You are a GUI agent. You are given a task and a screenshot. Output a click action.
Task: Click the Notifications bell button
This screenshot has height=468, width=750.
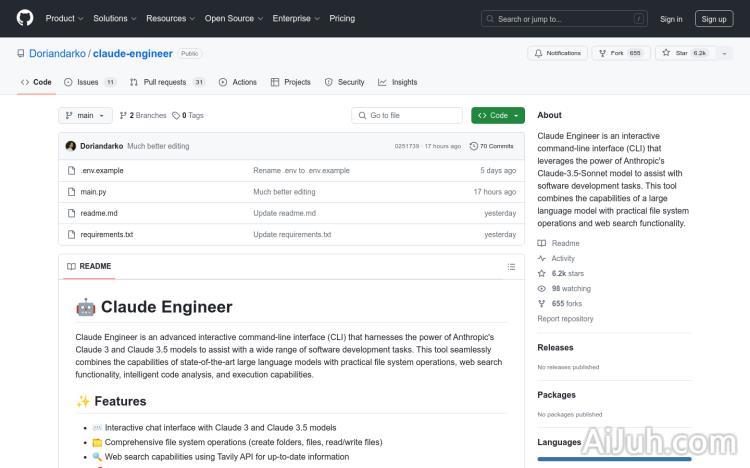coord(558,53)
